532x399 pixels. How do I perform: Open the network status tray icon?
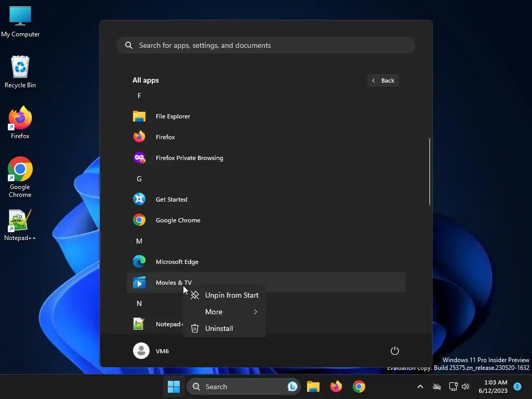tap(453, 387)
